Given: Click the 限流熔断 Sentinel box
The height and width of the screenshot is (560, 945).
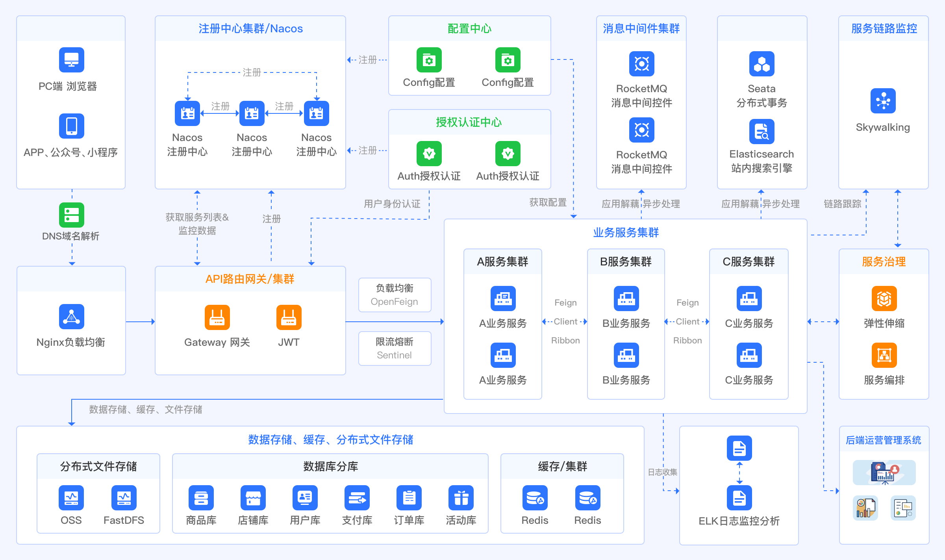Looking at the screenshot, I should 395,349.
